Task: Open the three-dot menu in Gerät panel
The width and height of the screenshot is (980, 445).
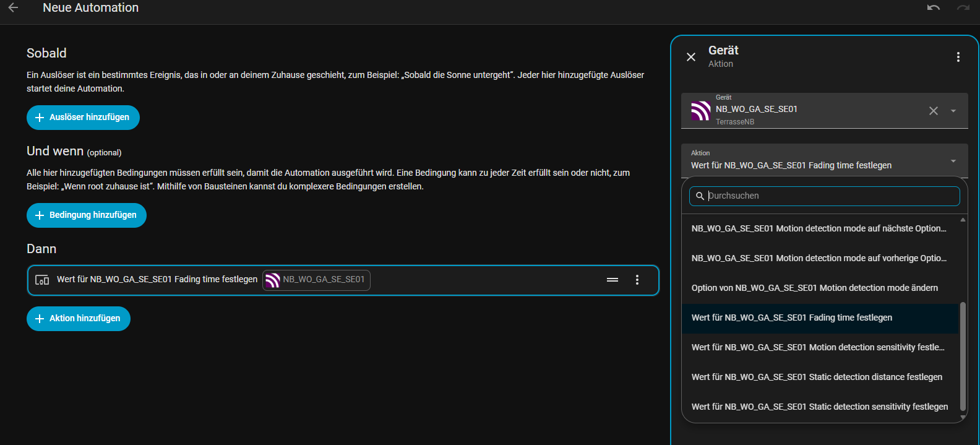Action: [958, 57]
